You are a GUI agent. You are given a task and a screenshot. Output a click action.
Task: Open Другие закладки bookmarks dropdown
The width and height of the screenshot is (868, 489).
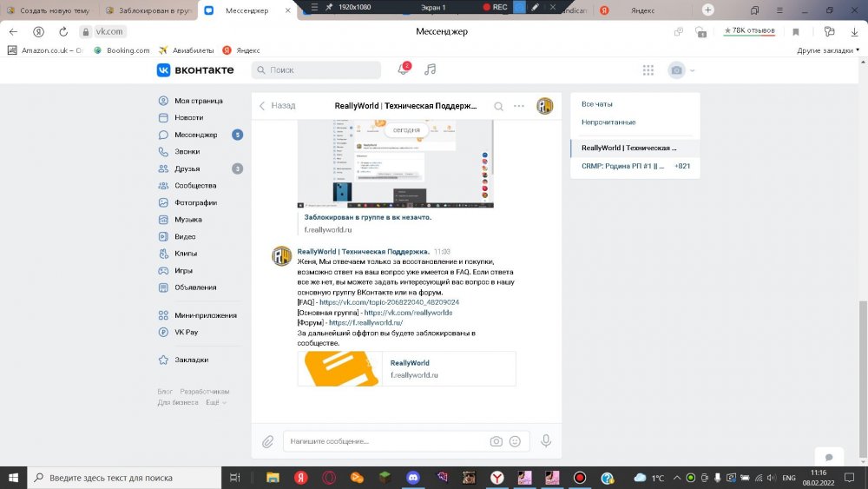point(828,50)
